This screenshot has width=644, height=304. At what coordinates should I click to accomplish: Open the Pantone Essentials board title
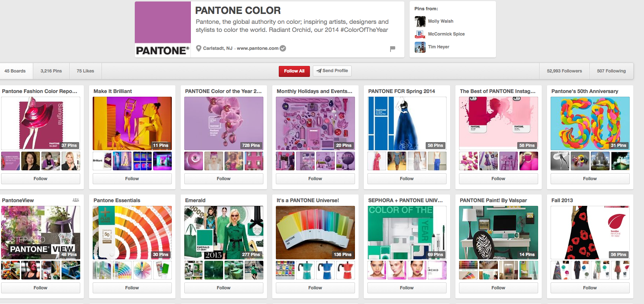(117, 200)
